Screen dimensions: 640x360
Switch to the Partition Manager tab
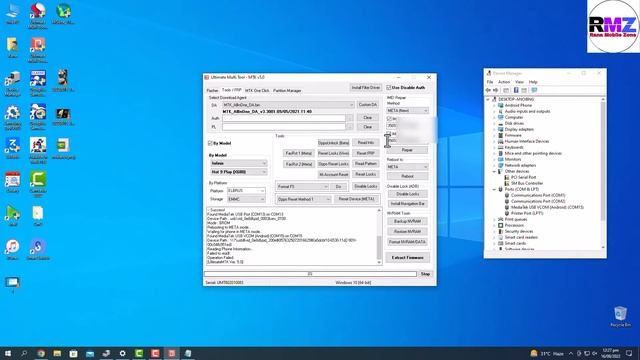[287, 90]
